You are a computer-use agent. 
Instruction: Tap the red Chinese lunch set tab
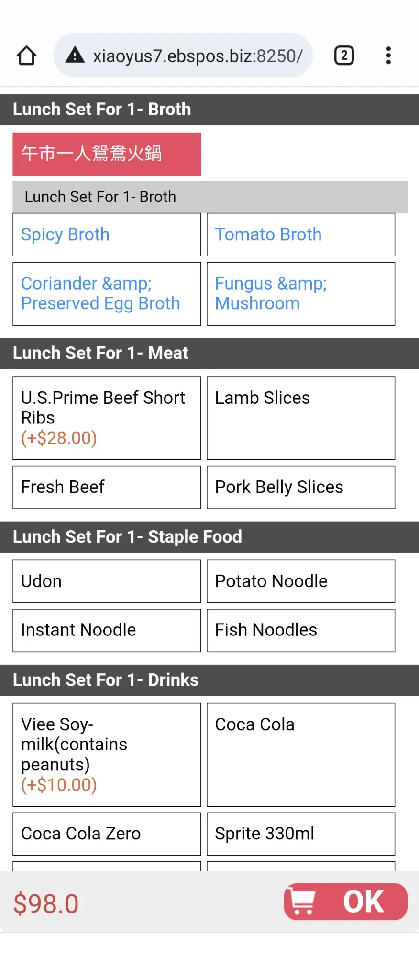(x=107, y=154)
